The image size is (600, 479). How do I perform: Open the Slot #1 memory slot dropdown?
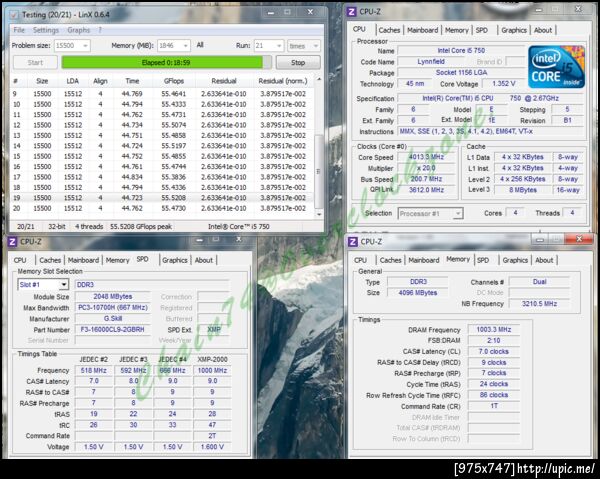coord(43,285)
